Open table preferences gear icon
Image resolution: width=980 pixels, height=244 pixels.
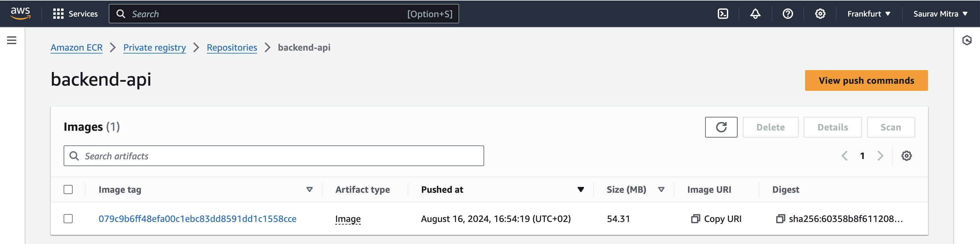click(906, 156)
